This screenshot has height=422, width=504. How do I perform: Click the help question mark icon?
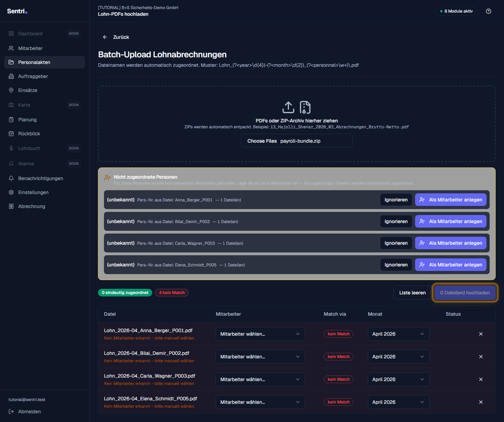[489, 11]
